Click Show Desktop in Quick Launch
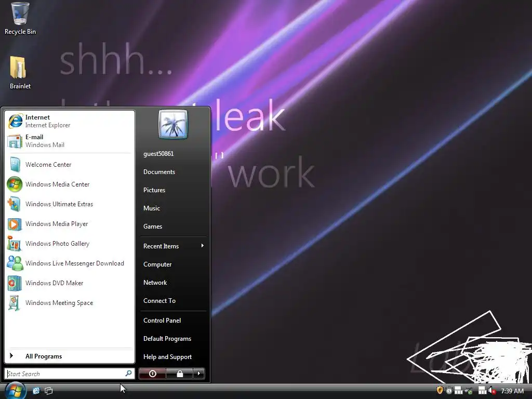 point(36,391)
